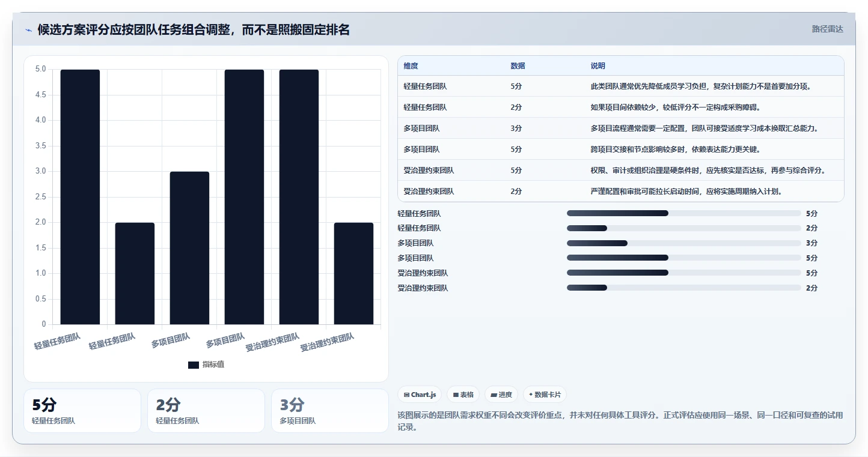The image size is (868, 457).
Task: Click the 轻量任务团队 chart bar reaching 2.0
Action: coord(135,273)
